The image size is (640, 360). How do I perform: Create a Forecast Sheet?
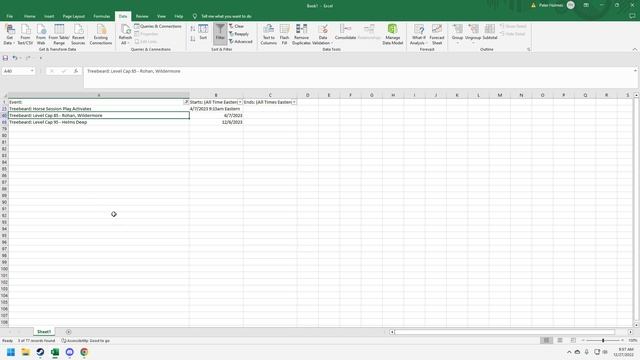(x=437, y=34)
